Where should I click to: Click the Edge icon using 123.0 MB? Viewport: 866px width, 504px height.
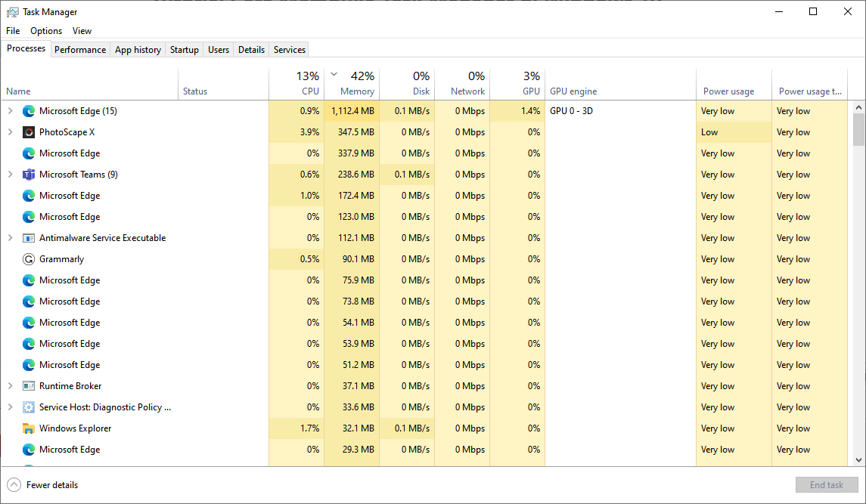(x=29, y=217)
